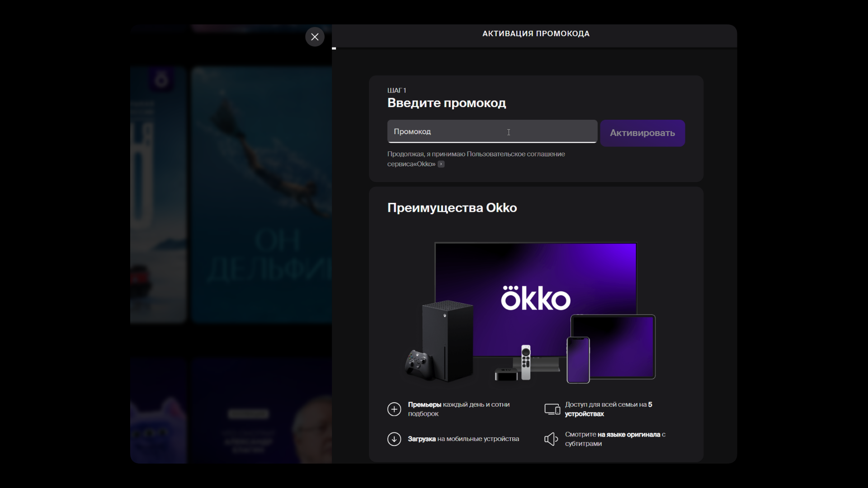Expand the user agreement chevron
Screen dimensions: 868x488
point(441,164)
